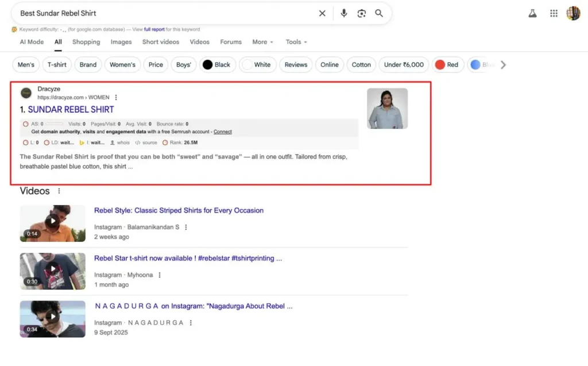Image resolution: width=588 pixels, height=366 pixels.
Task: Start voice search with the microphone
Action: click(343, 13)
